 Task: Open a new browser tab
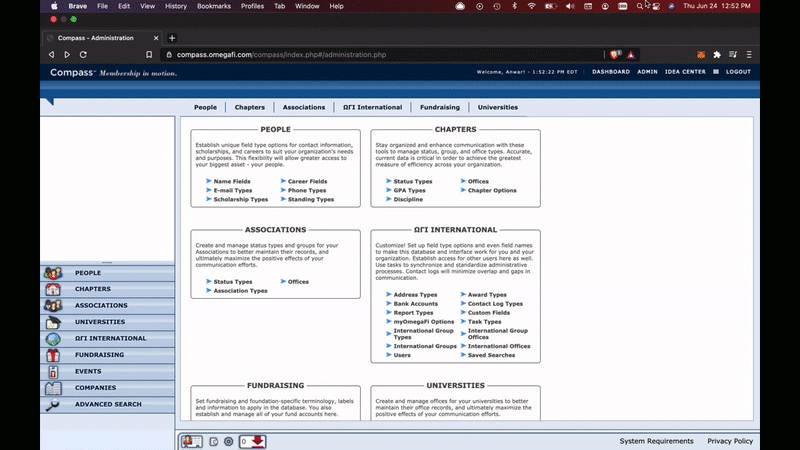[x=172, y=38]
